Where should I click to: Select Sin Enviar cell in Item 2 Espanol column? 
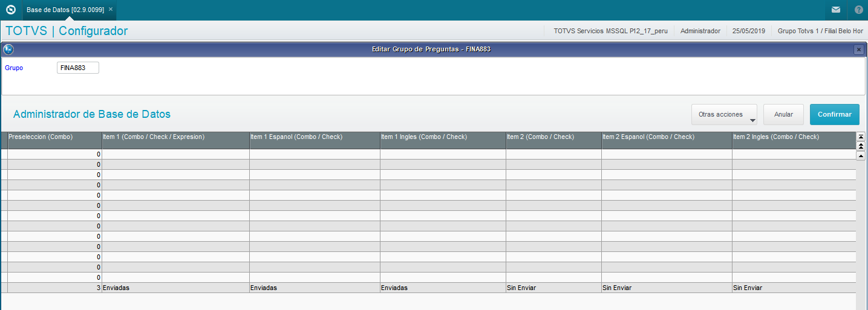pos(667,288)
